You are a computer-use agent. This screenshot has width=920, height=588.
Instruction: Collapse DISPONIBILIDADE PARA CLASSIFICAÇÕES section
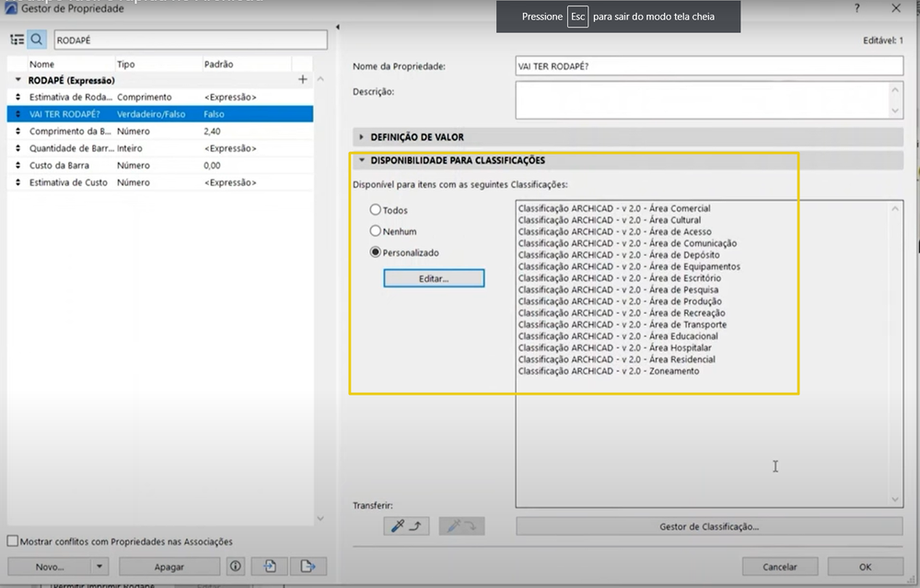(x=361, y=160)
